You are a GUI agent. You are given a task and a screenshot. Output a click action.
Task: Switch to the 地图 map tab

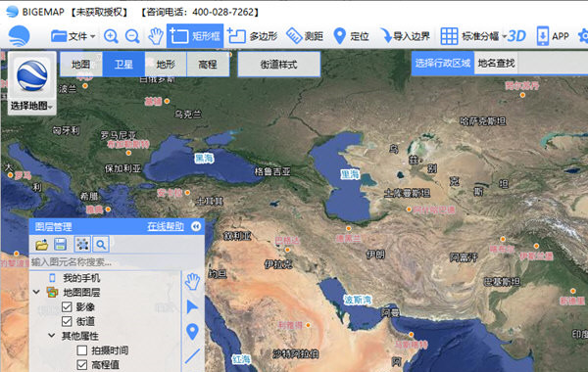[x=81, y=64]
